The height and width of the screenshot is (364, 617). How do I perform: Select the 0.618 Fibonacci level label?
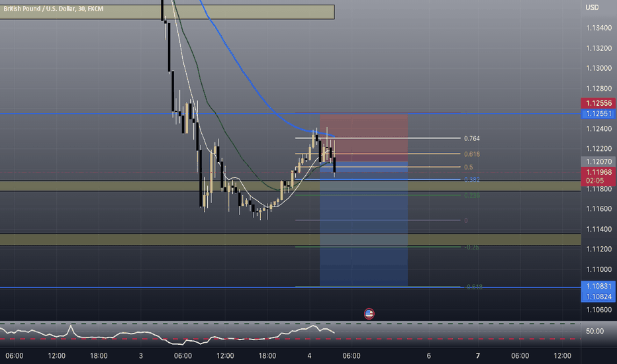(472, 154)
